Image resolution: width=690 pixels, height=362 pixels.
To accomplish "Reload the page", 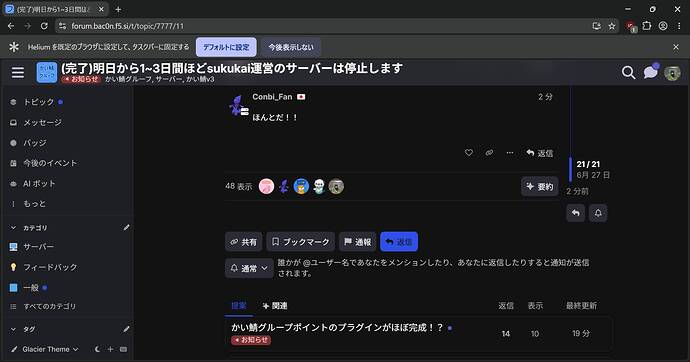I will (44, 26).
